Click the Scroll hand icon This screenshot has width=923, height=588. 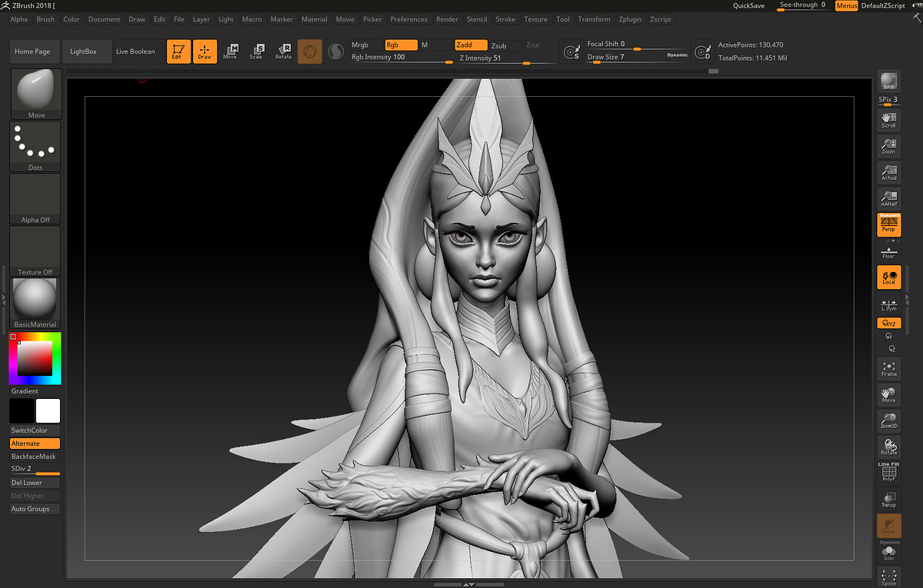[889, 118]
